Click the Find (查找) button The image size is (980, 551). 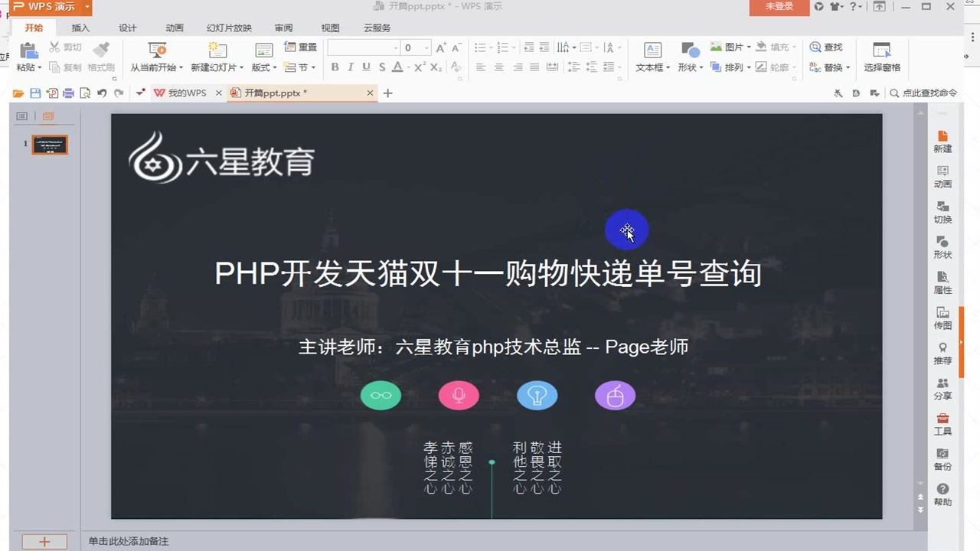pos(826,47)
